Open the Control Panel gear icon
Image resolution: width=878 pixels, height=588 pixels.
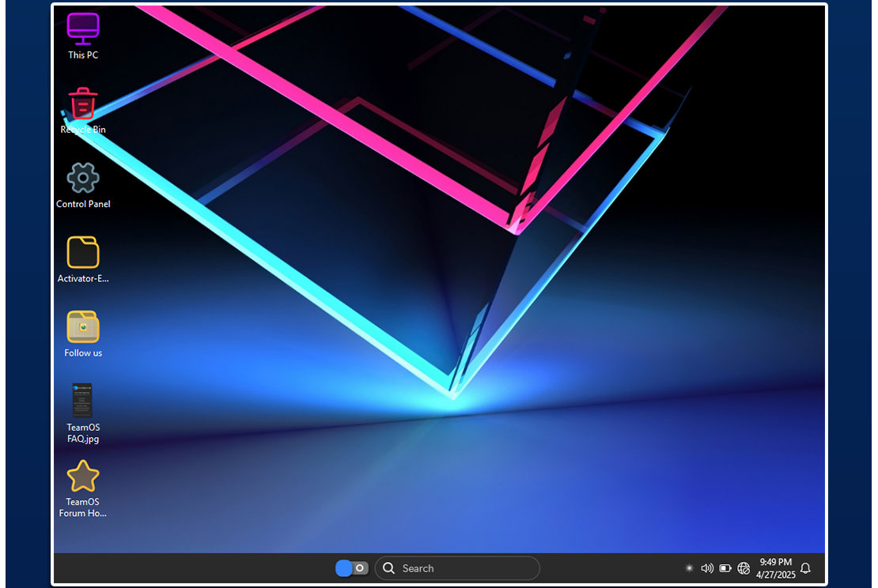(x=83, y=178)
